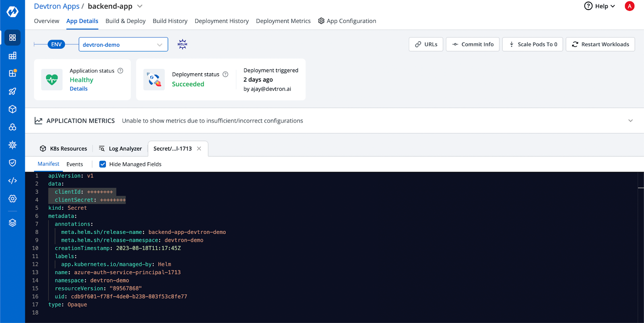
Task: Open the user avatar A
Action: tap(630, 6)
